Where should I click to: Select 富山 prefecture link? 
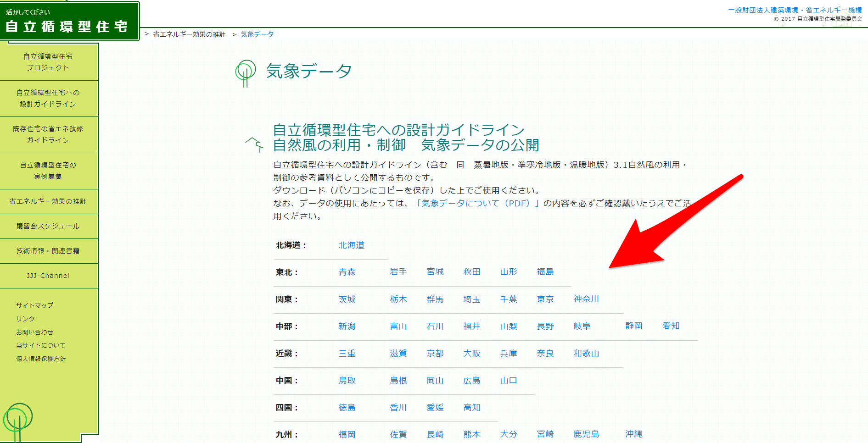click(398, 326)
